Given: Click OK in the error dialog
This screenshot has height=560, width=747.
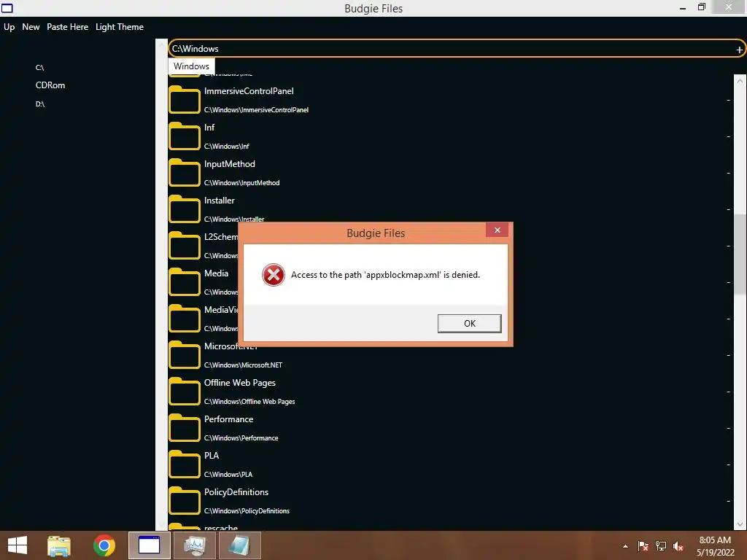Looking at the screenshot, I should tap(469, 323).
